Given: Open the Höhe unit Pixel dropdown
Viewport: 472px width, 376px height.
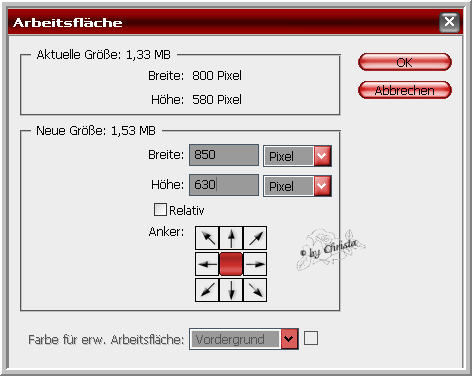Looking at the screenshot, I should click(x=297, y=186).
